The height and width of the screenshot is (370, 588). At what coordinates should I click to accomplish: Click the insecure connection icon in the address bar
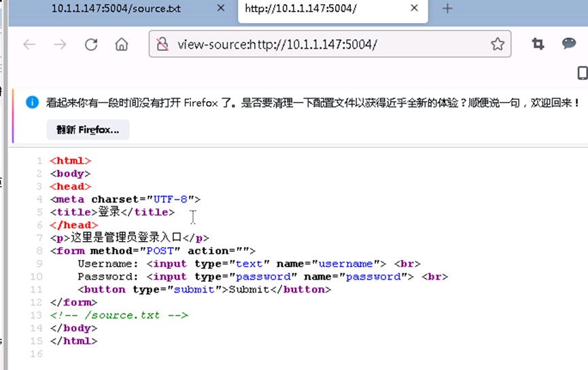tap(162, 44)
